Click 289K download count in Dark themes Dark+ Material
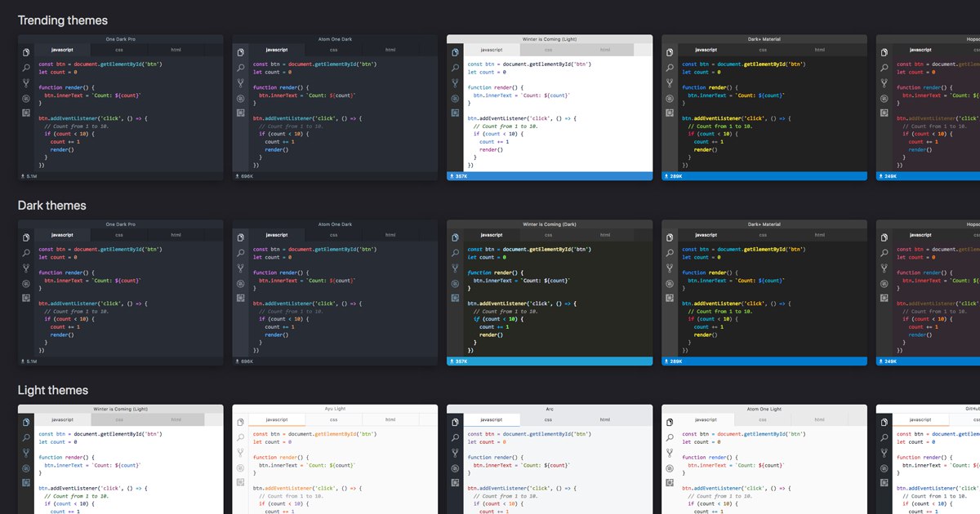 coord(675,361)
